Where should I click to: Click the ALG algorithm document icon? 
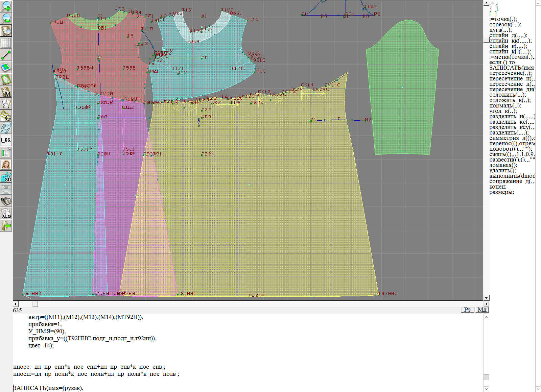tap(6, 213)
